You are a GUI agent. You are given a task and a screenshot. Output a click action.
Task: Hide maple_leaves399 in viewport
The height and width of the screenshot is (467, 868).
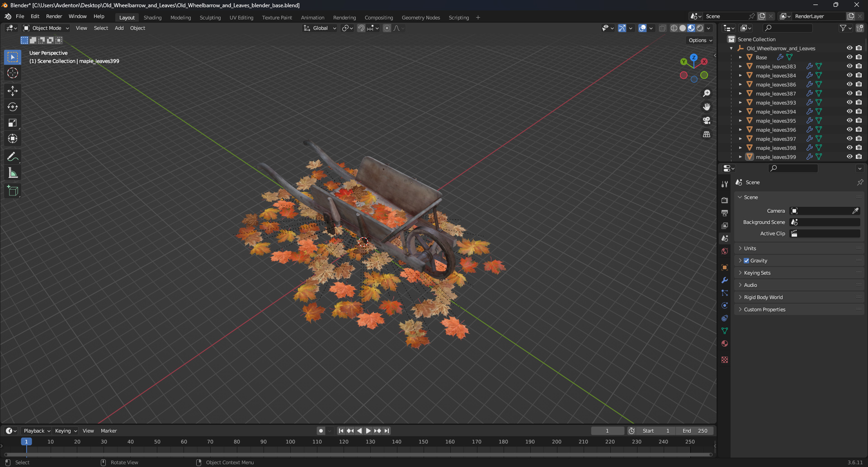[x=849, y=157]
